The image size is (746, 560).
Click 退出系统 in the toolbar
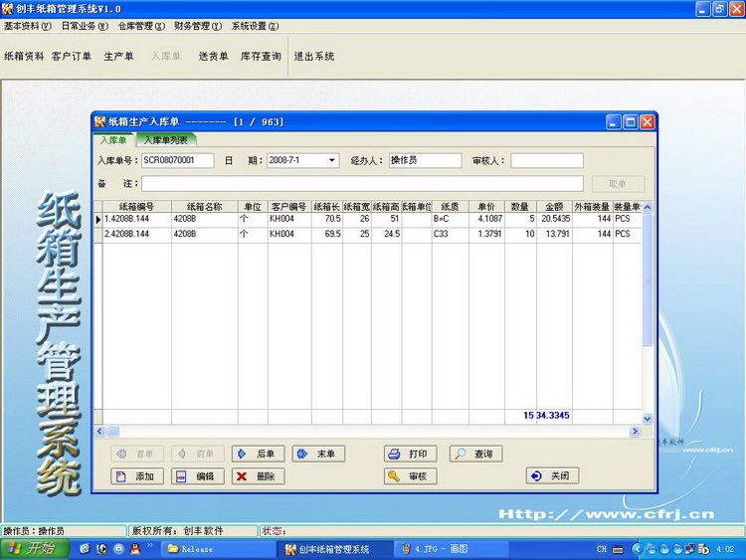314,57
